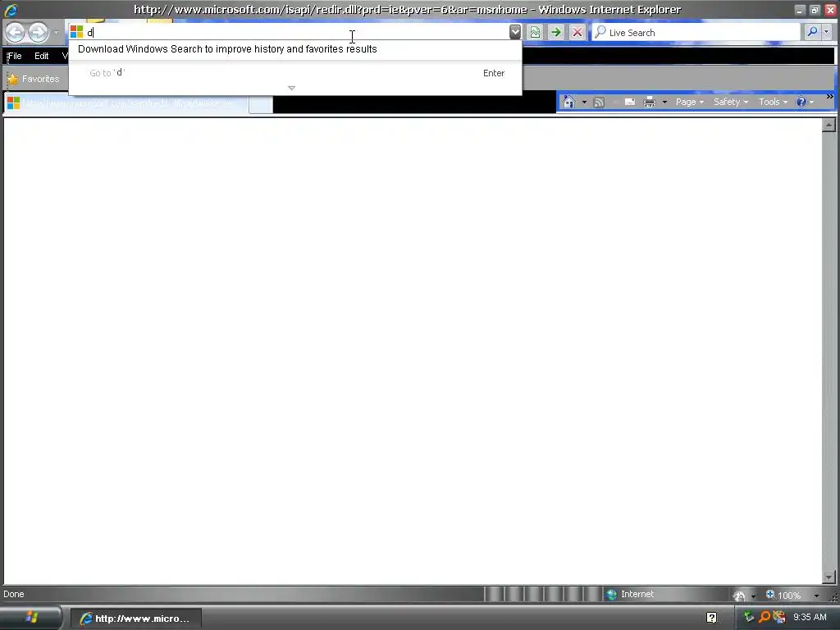Image resolution: width=840 pixels, height=630 pixels.
Task: Expand the command bar overflow chevron
Action: coord(830,97)
